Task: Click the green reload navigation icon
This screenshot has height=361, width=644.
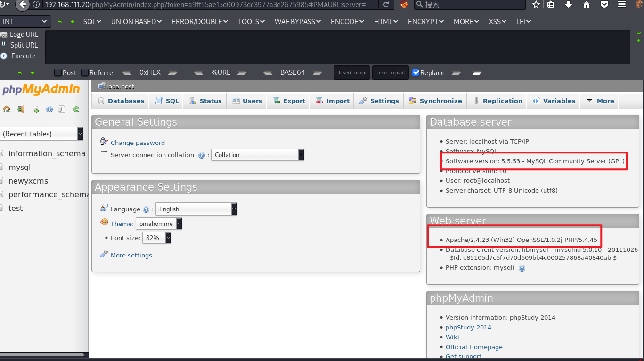Action: [76, 109]
